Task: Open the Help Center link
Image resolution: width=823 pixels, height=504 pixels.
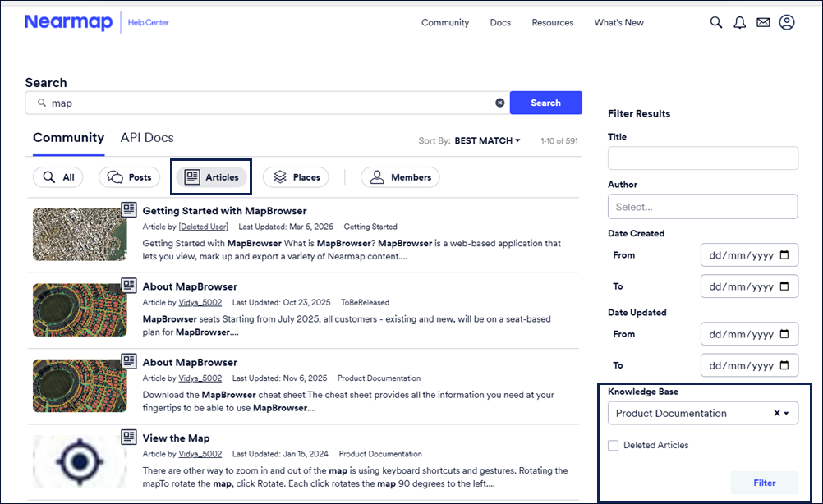Action: (149, 22)
